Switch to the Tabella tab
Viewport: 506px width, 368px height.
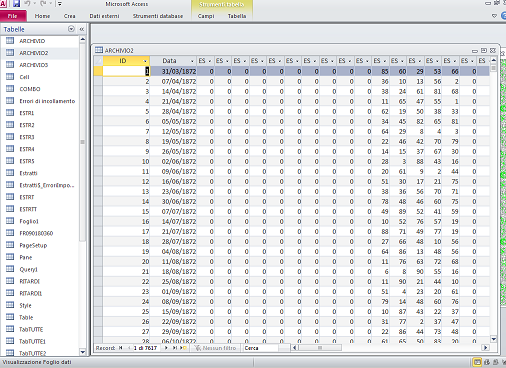coord(237,16)
